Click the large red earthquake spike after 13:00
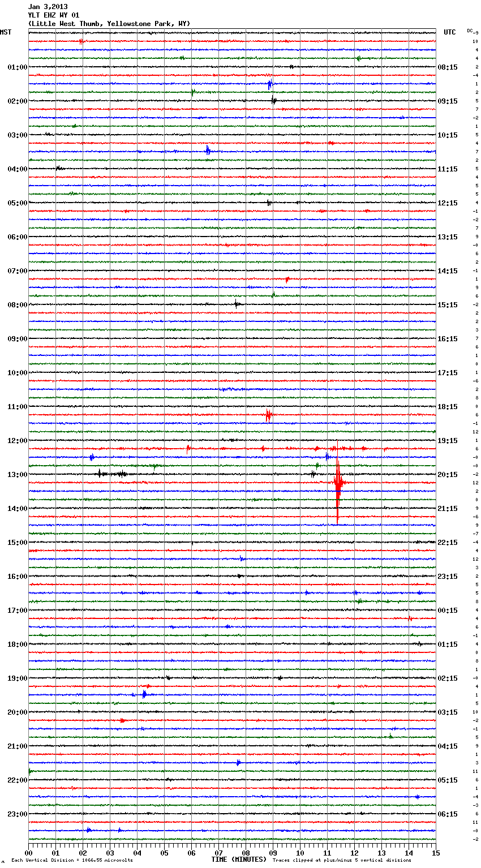 (338, 483)
